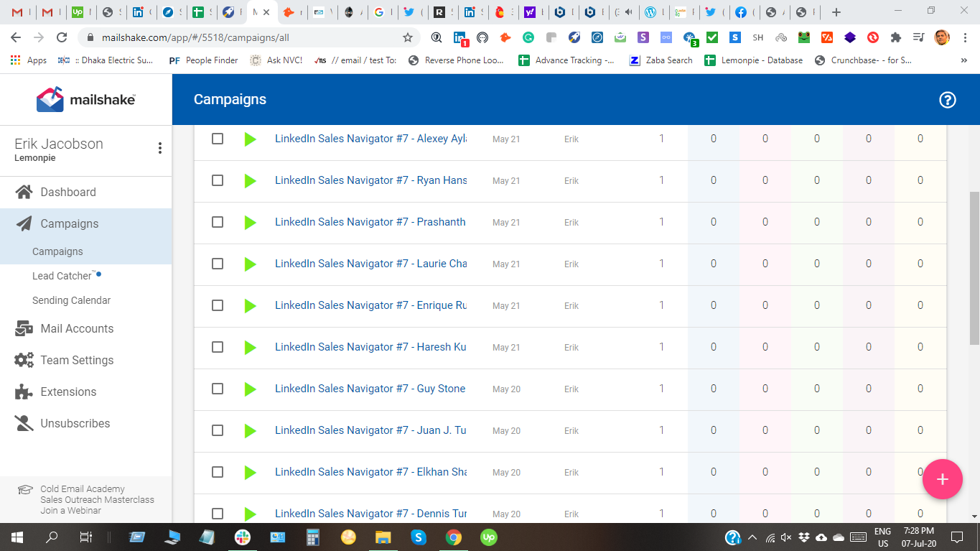Click the Mailshake logo
Image resolution: width=980 pixels, height=551 pixels.
click(86, 99)
